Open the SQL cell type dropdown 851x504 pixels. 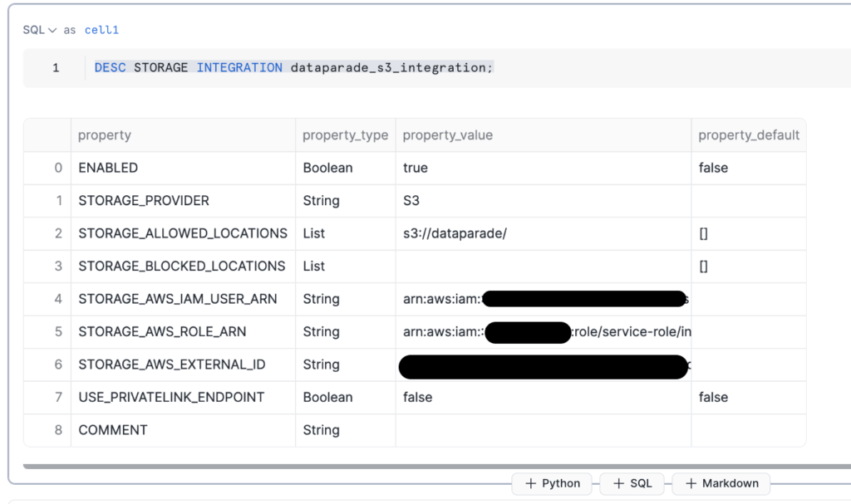(x=34, y=29)
